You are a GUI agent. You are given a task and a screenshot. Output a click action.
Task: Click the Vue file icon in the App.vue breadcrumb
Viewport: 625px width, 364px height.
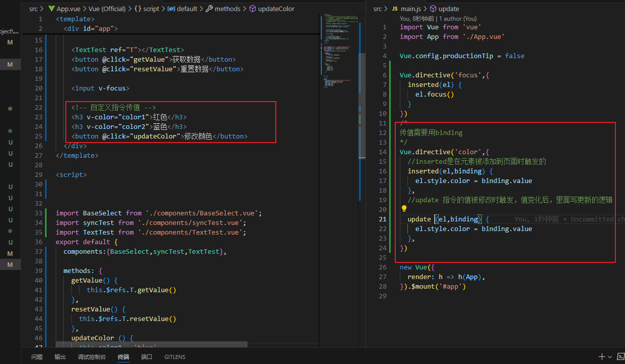click(51, 9)
